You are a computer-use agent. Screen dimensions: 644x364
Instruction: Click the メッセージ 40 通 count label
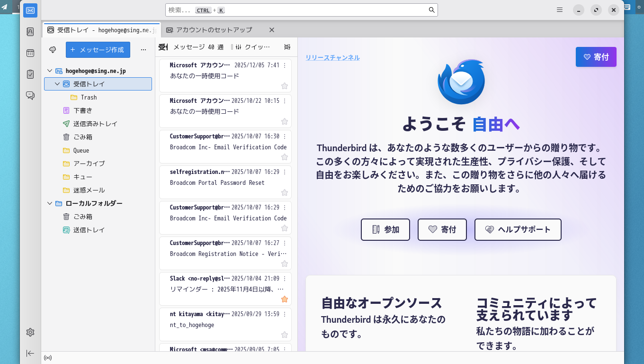pyautogui.click(x=198, y=47)
